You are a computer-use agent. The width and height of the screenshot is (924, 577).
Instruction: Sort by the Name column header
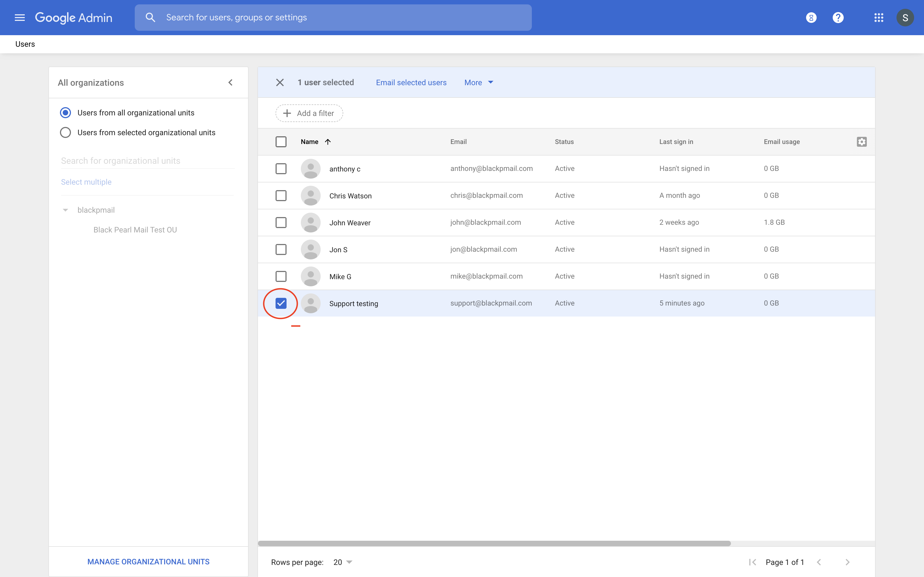pos(310,142)
